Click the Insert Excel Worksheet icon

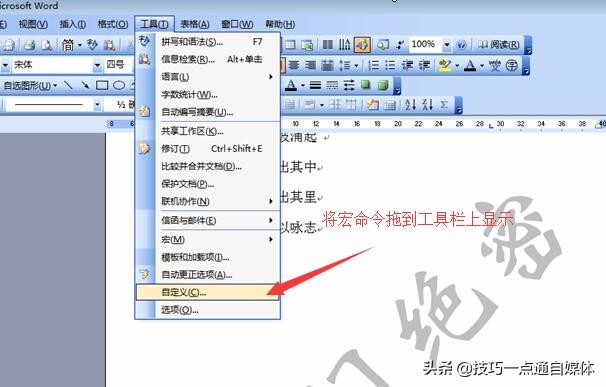point(307,45)
